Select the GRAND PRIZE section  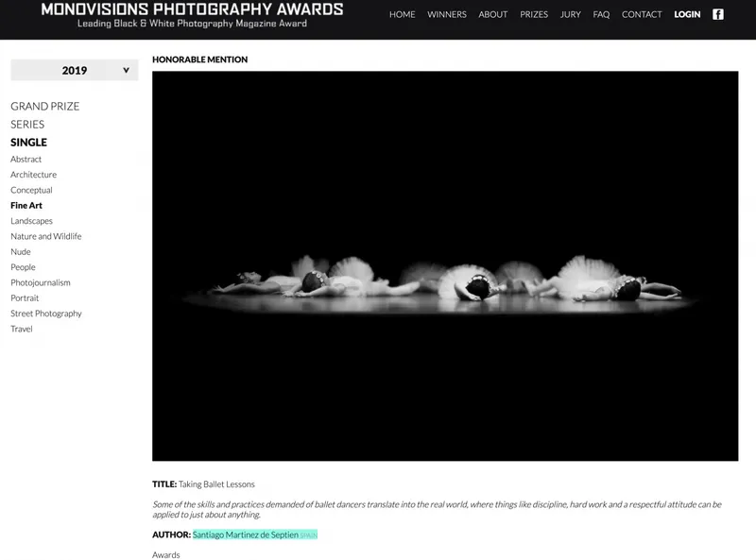pos(44,106)
